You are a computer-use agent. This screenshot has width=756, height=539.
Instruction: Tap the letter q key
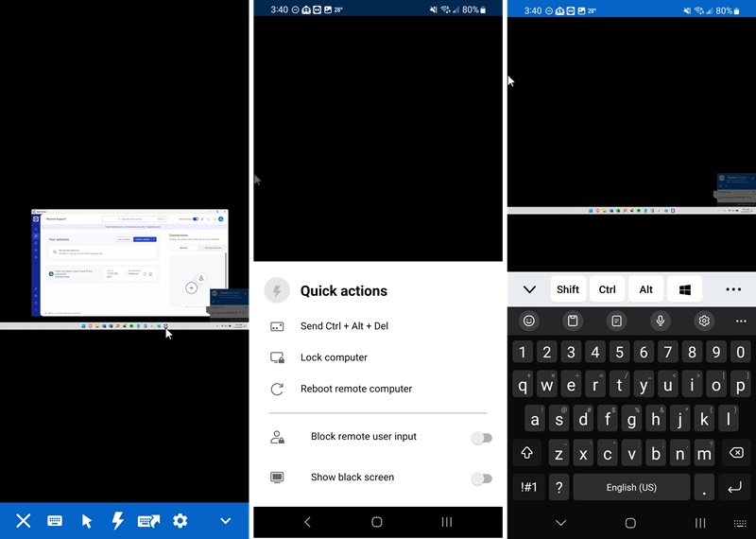click(x=523, y=385)
